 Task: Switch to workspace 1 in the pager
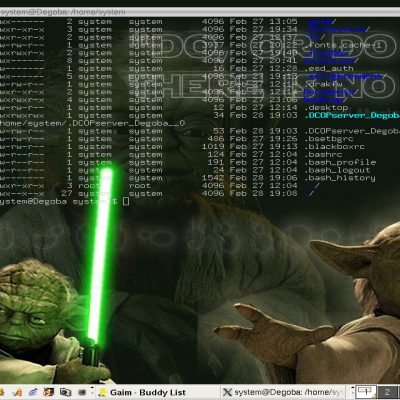(366, 392)
